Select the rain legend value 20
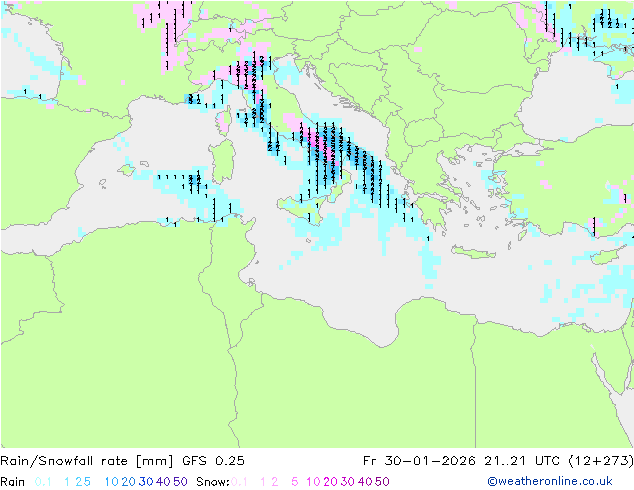634x490 pixels. point(129,482)
